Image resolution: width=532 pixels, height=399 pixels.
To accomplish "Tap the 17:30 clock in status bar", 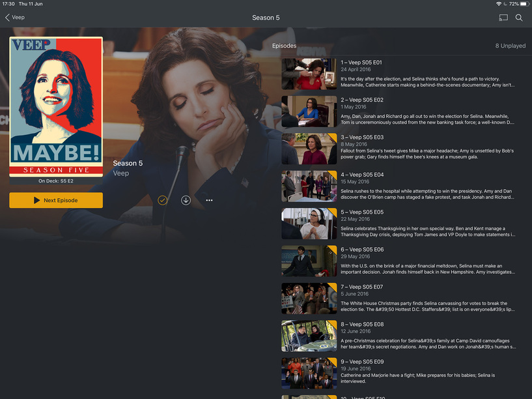I will [x=8, y=4].
